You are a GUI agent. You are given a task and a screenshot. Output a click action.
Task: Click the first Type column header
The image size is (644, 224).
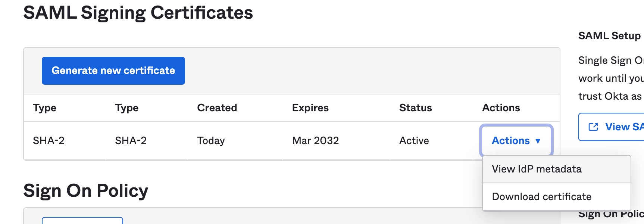(x=44, y=108)
